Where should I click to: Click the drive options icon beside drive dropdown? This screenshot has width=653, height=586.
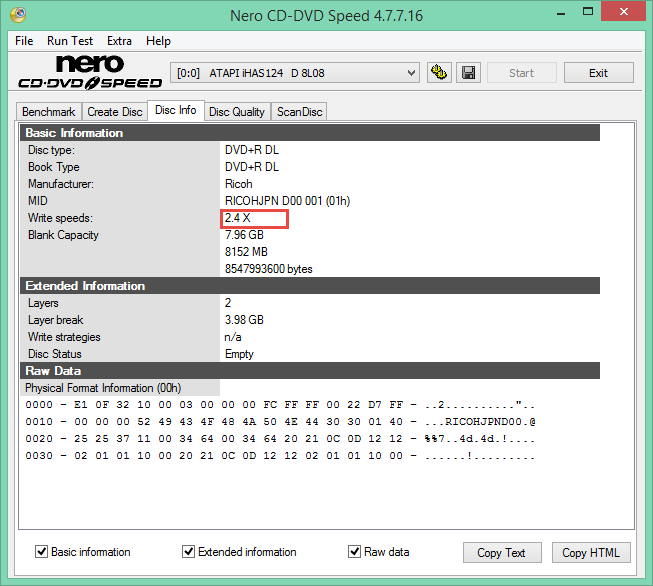coord(439,73)
